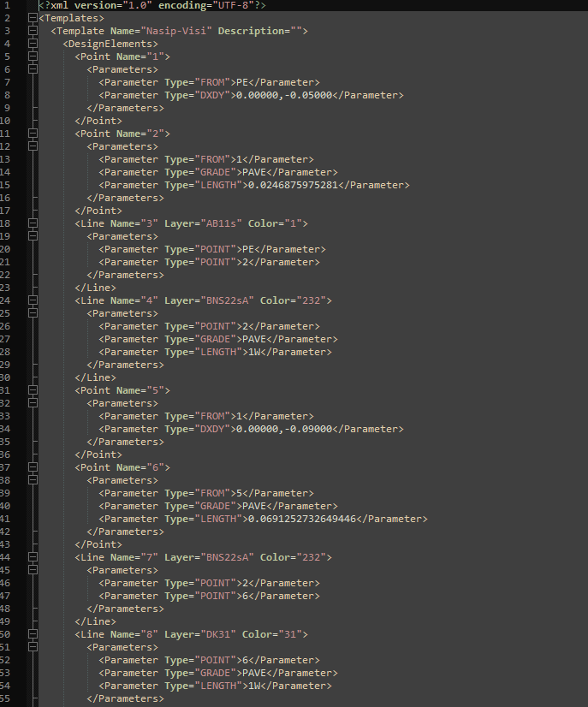Fold Parameters block on line 51
Image resolution: width=588 pixels, height=707 pixels.
coord(33,647)
